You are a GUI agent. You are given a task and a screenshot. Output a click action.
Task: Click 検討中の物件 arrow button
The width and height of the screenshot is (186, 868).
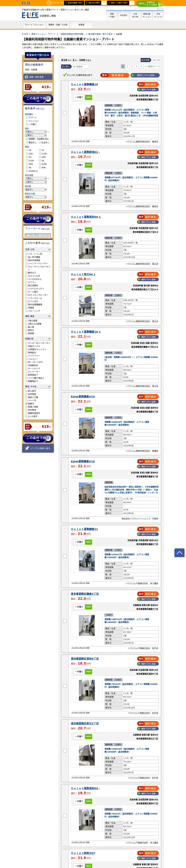[93, 3]
